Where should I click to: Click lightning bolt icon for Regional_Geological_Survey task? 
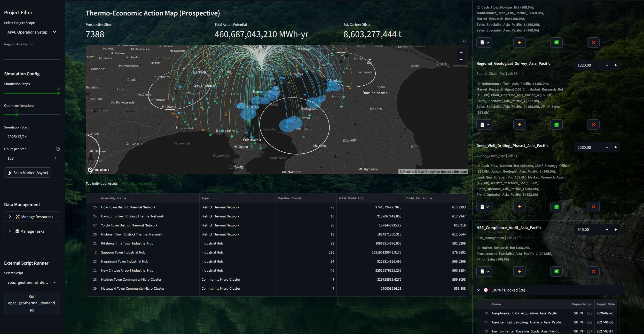[519, 125]
